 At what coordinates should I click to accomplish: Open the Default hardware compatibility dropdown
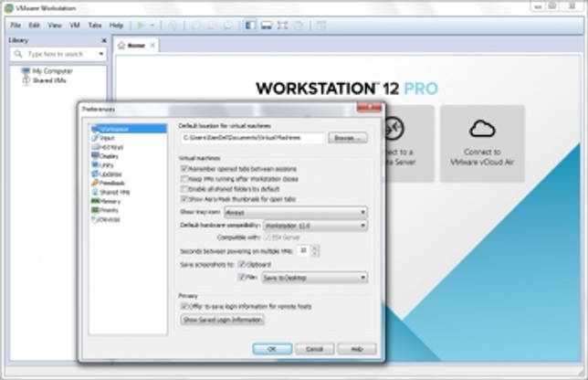[315, 226]
